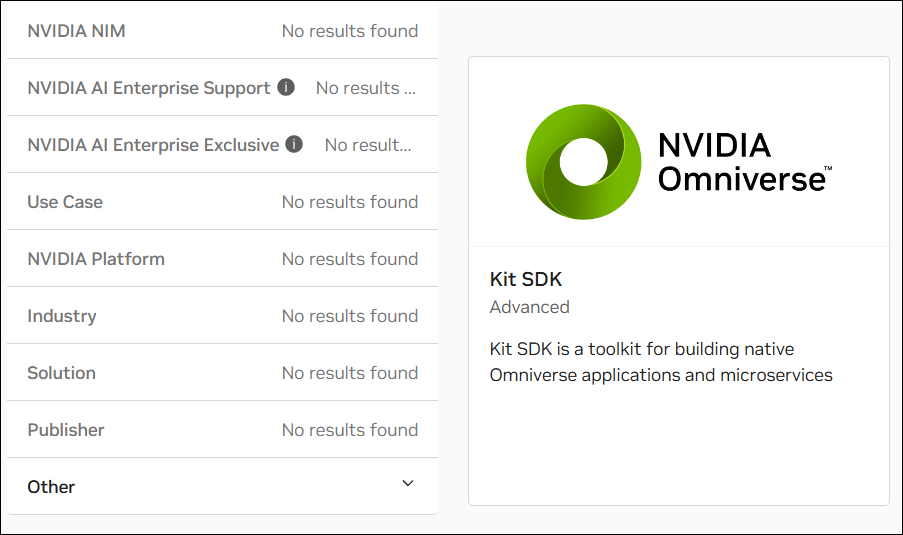Click the Advanced level label on card
Screen dimensions: 903x535
click(x=529, y=307)
